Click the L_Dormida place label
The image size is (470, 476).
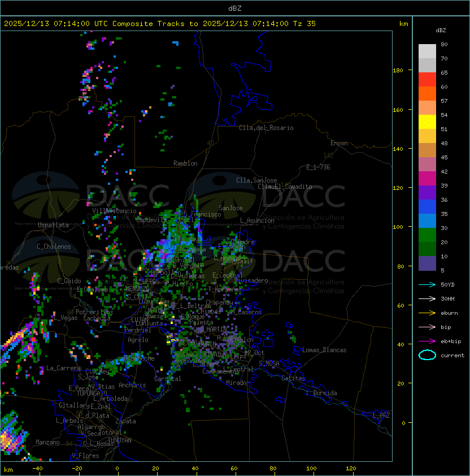click(x=321, y=393)
